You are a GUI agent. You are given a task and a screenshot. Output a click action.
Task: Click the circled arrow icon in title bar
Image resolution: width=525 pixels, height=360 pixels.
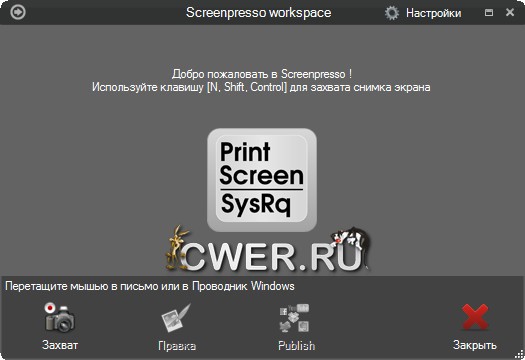[17, 12]
